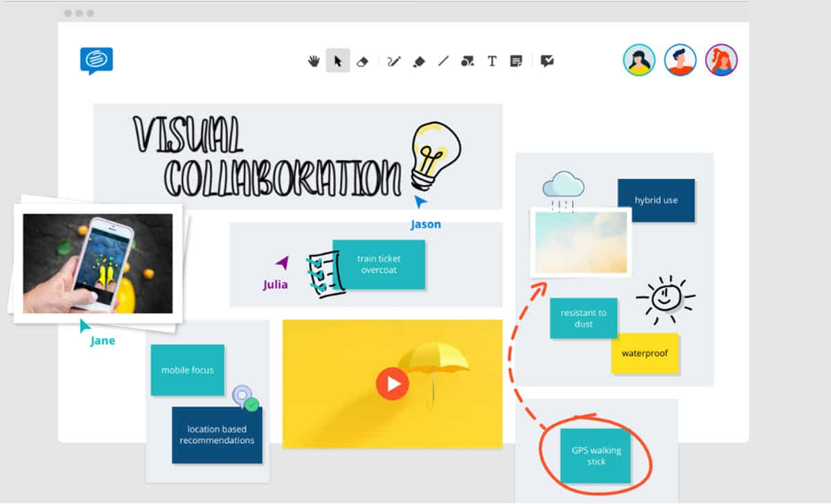Open the comment approval tool
Viewport: 831px width, 504px height.
point(547,61)
